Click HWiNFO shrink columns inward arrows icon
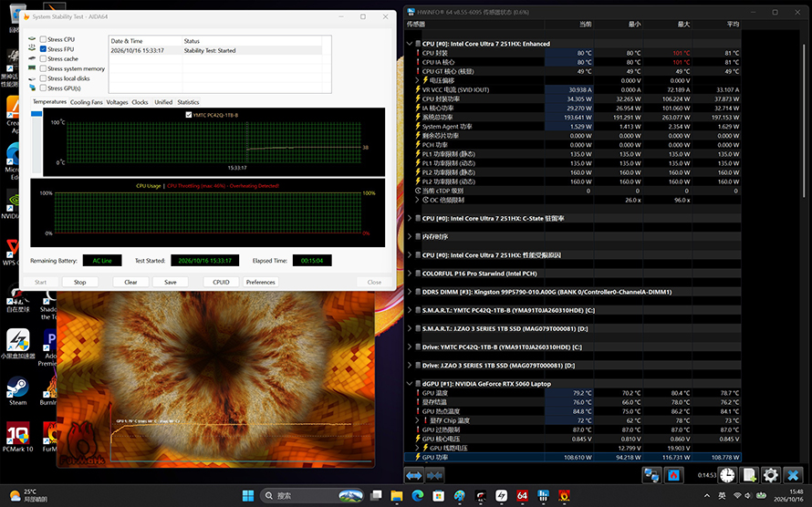This screenshot has width=812, height=507. (x=434, y=475)
